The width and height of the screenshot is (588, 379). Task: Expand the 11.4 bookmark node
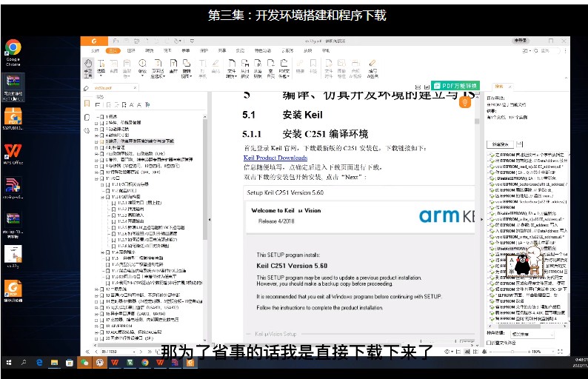[x=102, y=252]
